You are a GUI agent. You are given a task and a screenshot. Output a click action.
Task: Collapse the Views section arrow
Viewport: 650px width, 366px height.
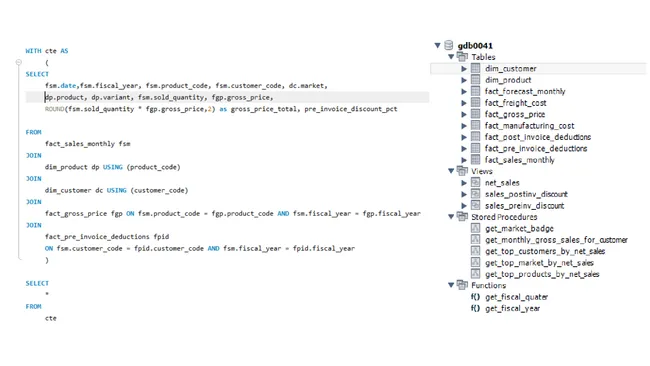pyautogui.click(x=451, y=171)
